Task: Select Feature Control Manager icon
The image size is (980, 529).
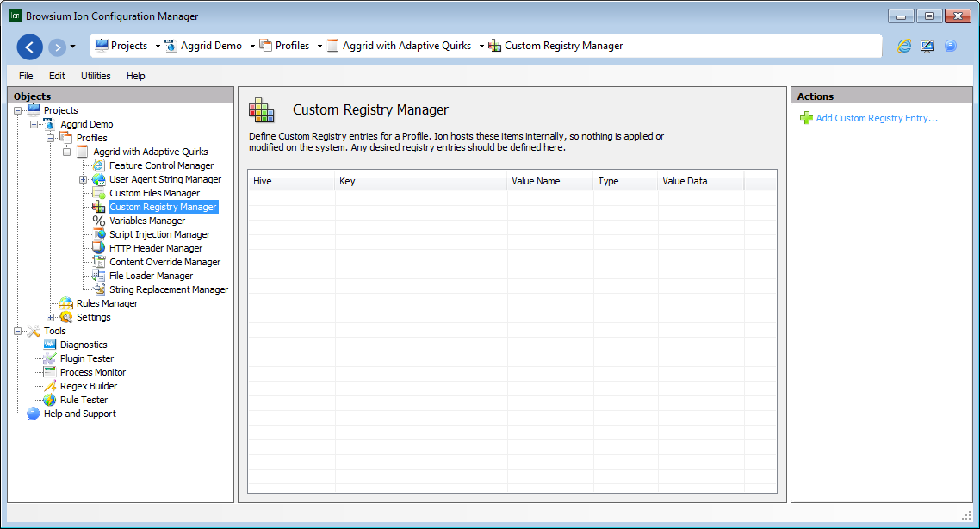Action: point(99,165)
